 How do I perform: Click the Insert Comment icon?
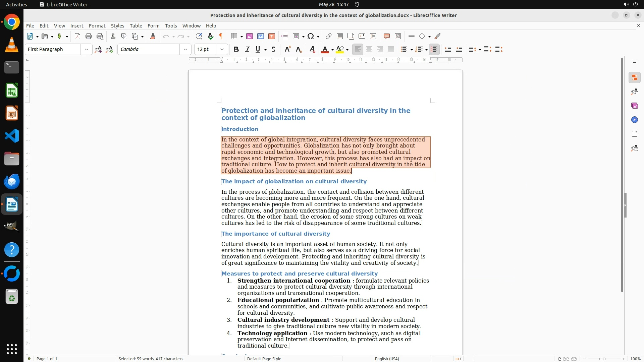pos(386,36)
